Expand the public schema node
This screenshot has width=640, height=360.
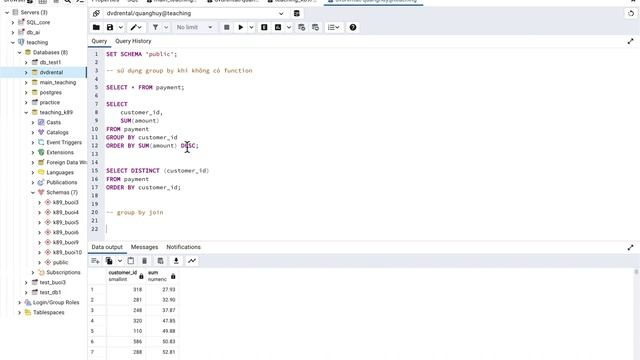coord(40,262)
